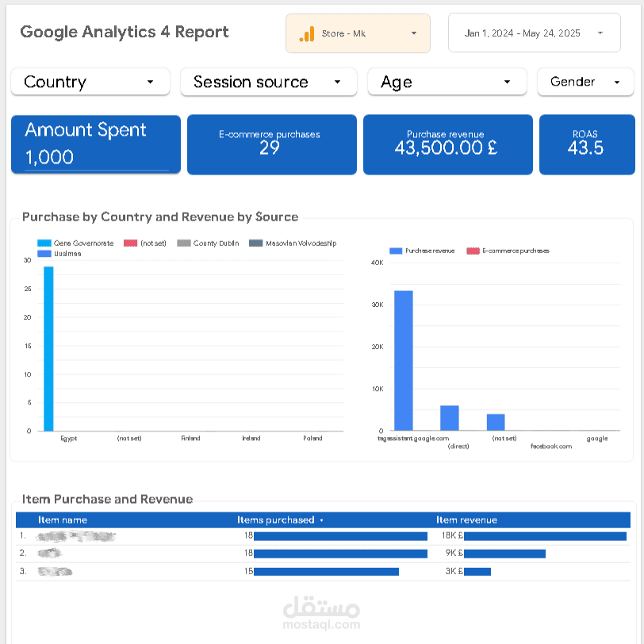
Task: Sort table by Item name column header
Action: tap(63, 520)
